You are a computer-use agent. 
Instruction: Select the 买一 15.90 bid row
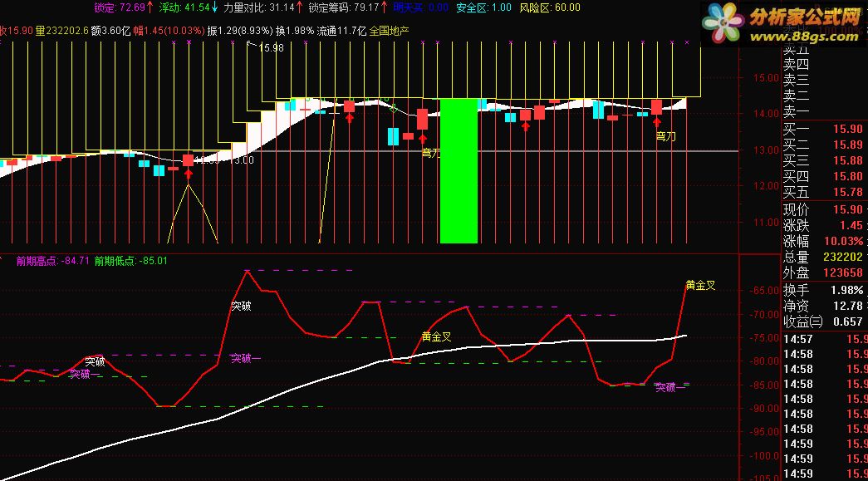pyautogui.click(x=824, y=129)
